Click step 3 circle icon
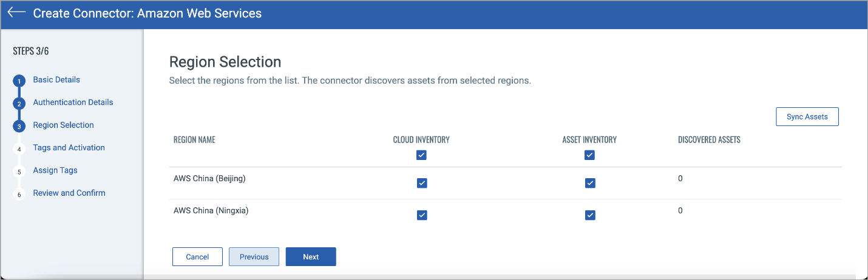 point(19,127)
